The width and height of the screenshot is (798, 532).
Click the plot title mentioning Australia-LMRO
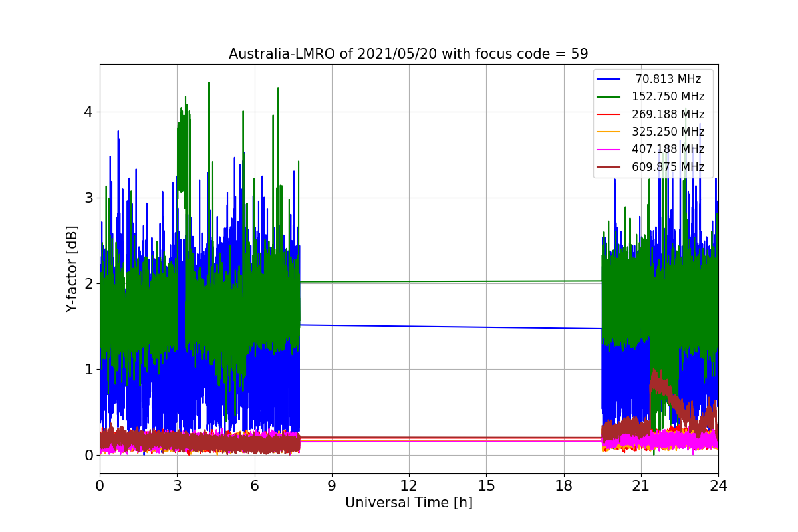point(408,54)
